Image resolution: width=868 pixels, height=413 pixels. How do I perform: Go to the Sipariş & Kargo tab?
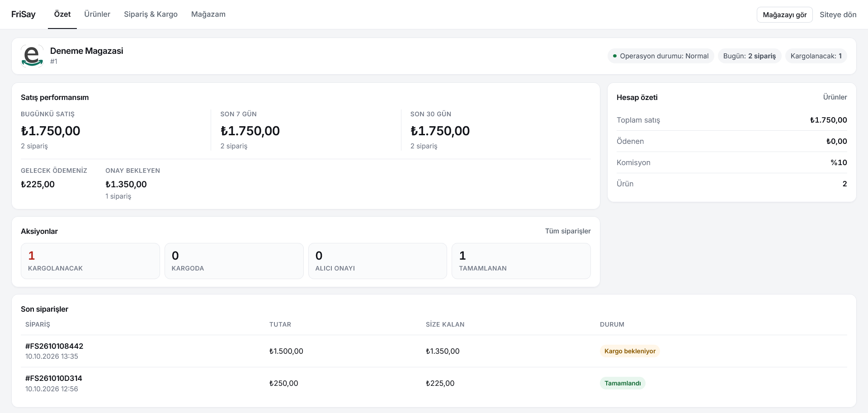pyautogui.click(x=151, y=14)
